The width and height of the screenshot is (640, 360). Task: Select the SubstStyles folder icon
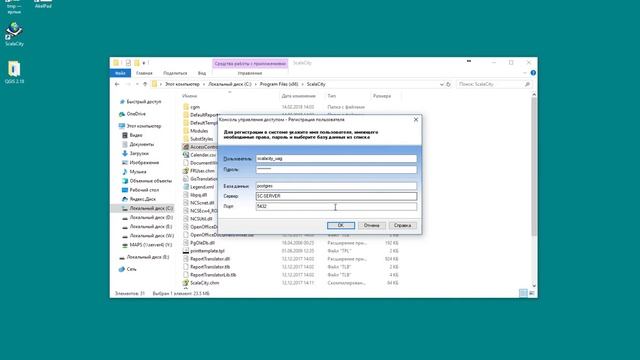coord(186,139)
